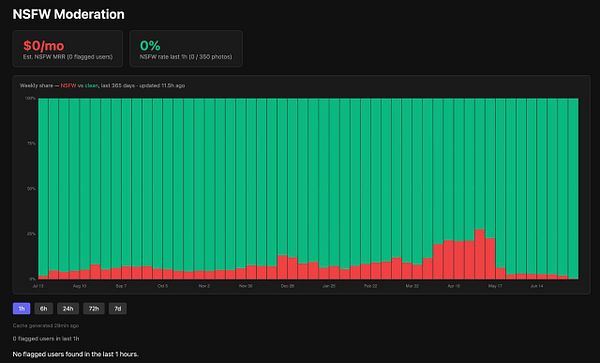Screen dimensions: 600x363
Task: Select the 72h time range
Action: coord(94,308)
